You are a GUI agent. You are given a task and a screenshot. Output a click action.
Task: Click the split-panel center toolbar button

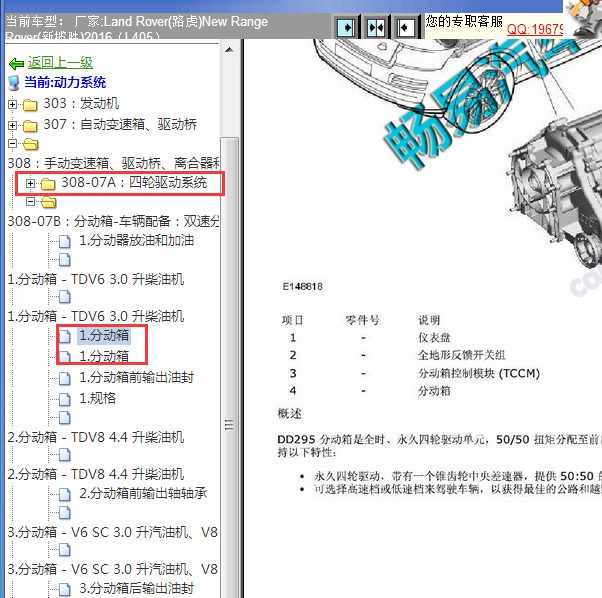375,27
